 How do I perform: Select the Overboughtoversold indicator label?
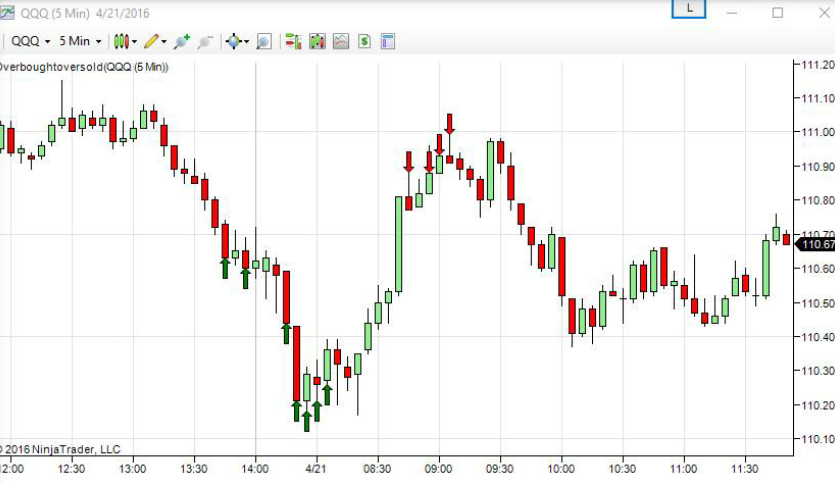pos(84,67)
